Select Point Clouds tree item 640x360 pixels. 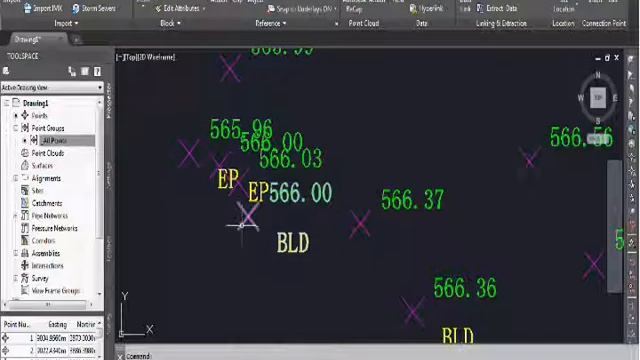click(x=48, y=153)
